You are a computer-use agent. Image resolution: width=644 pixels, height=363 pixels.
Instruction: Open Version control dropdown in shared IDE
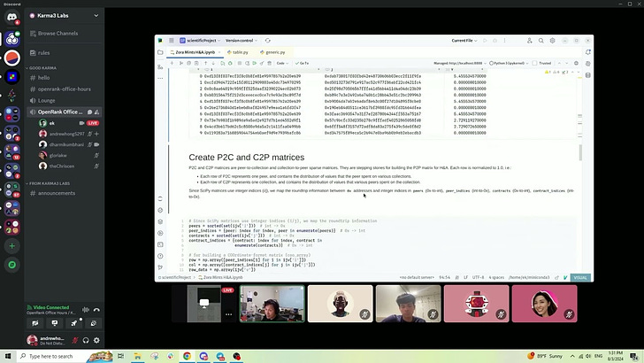point(241,41)
